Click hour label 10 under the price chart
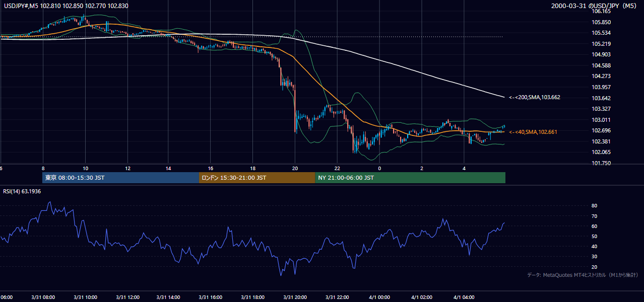Screen dimensions: 644x302 point(85,169)
